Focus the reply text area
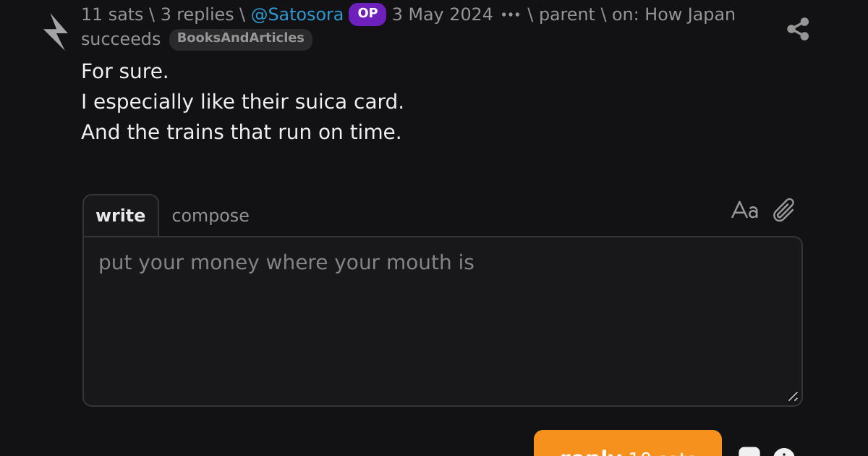This screenshot has width=868, height=456. click(443, 321)
